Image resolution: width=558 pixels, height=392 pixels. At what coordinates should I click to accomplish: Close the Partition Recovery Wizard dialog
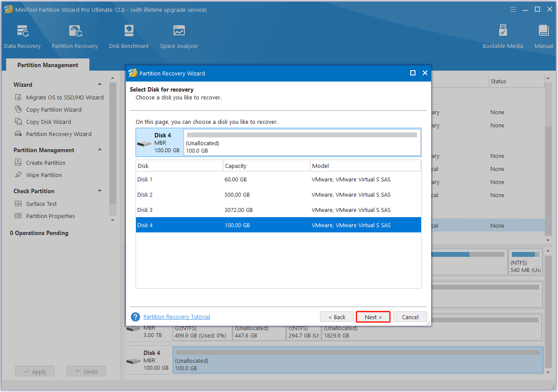(425, 73)
